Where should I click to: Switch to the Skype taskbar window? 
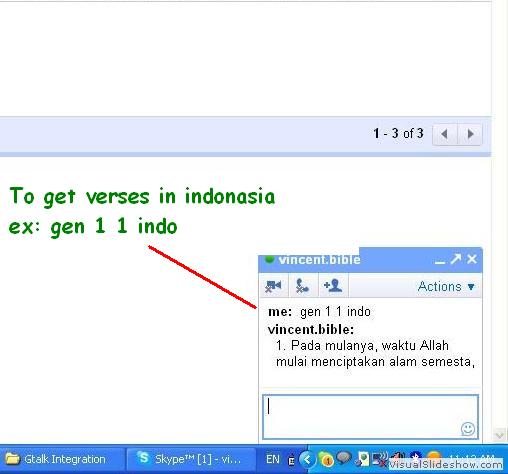(x=191, y=459)
